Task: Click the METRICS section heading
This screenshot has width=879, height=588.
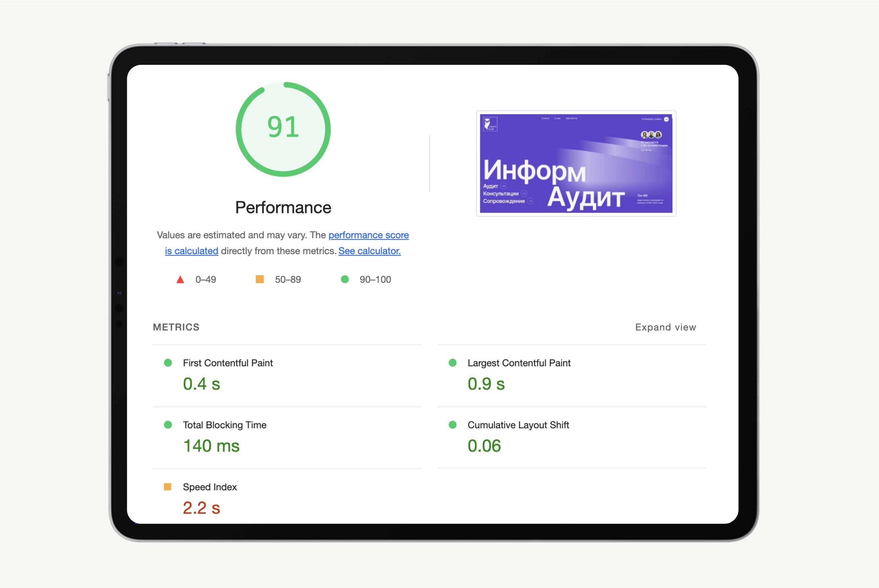Action: pyautogui.click(x=176, y=327)
